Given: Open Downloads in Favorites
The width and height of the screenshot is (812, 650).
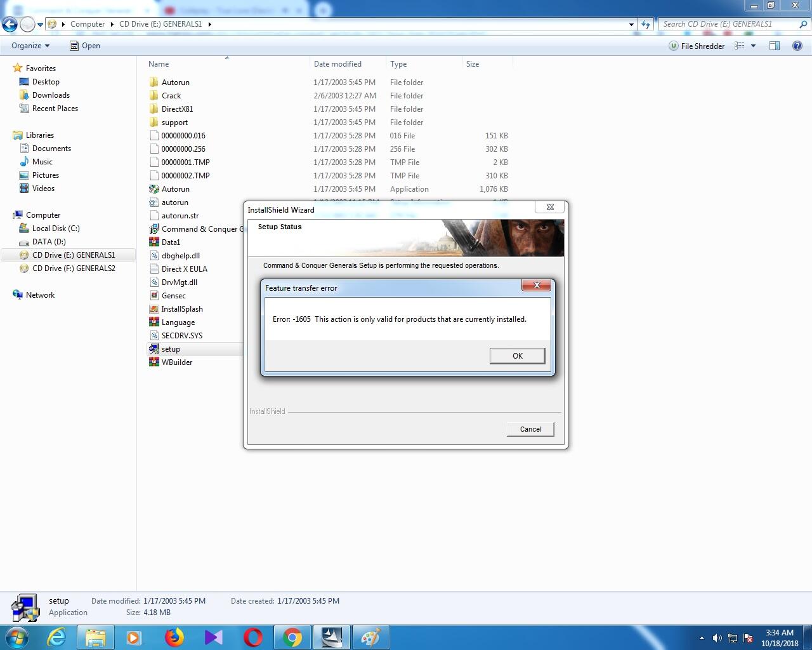Looking at the screenshot, I should click(51, 95).
